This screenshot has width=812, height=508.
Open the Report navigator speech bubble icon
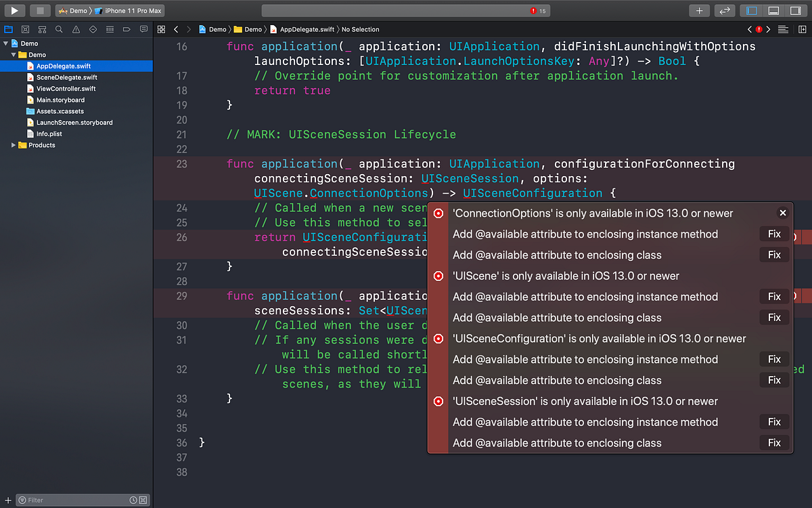143,29
